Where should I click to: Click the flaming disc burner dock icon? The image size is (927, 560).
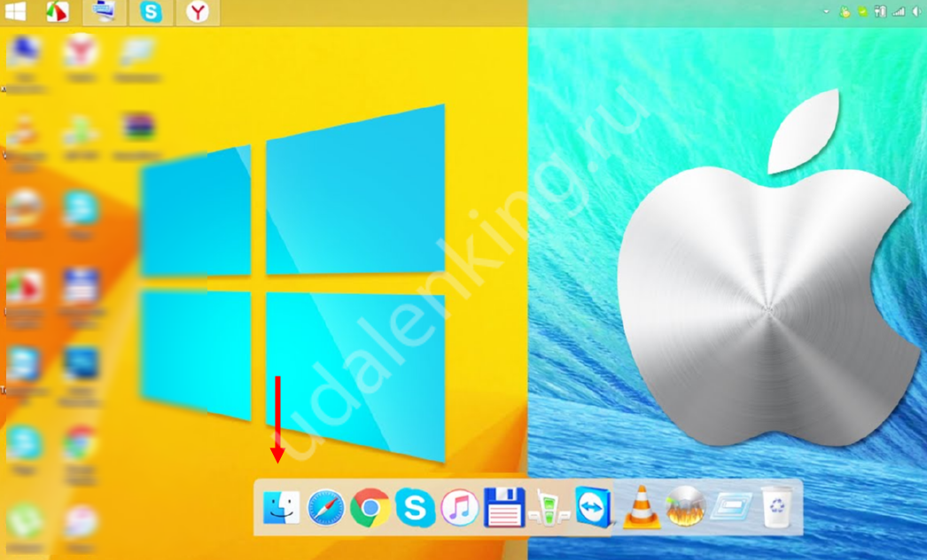[685, 508]
